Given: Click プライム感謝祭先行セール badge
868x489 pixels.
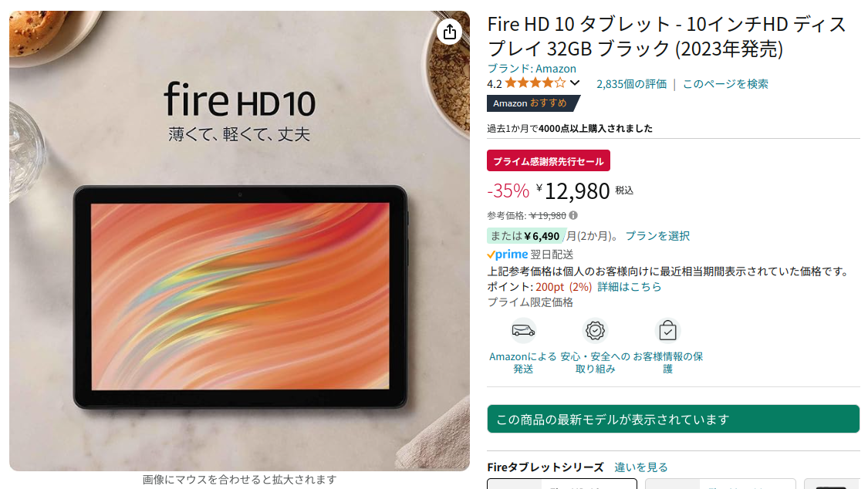Looking at the screenshot, I should coord(549,161).
